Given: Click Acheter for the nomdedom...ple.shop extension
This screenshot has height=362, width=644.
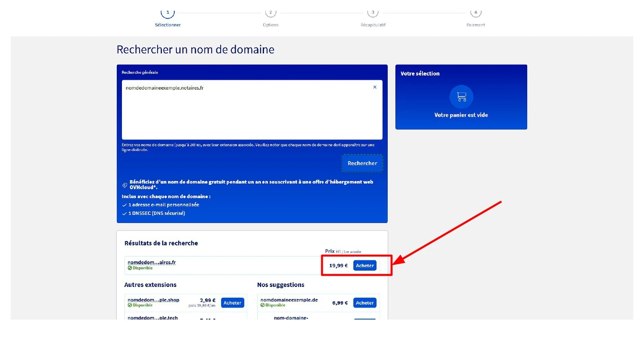Looking at the screenshot, I should pos(232,302).
